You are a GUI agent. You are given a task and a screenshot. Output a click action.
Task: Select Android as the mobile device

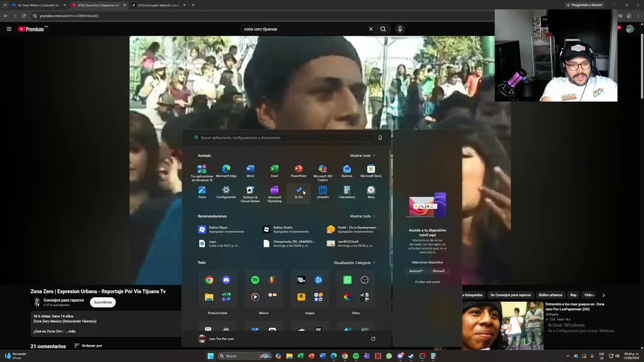(x=416, y=271)
